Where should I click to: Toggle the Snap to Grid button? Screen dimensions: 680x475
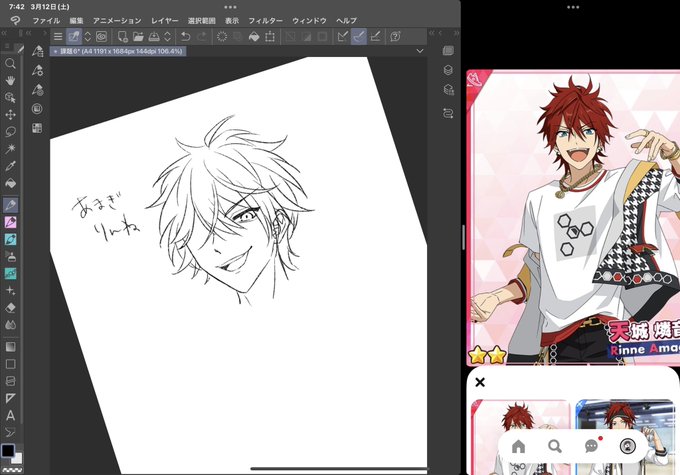coord(375,36)
